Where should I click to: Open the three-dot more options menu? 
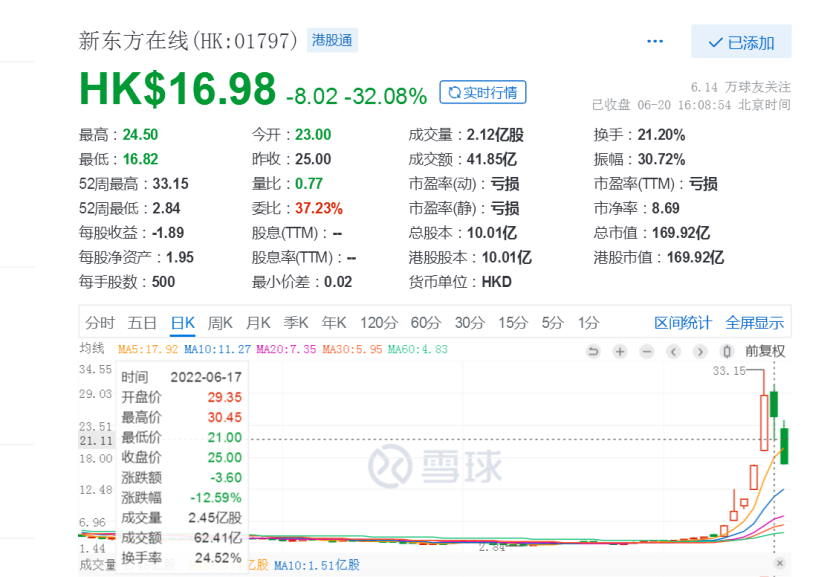coord(655,42)
